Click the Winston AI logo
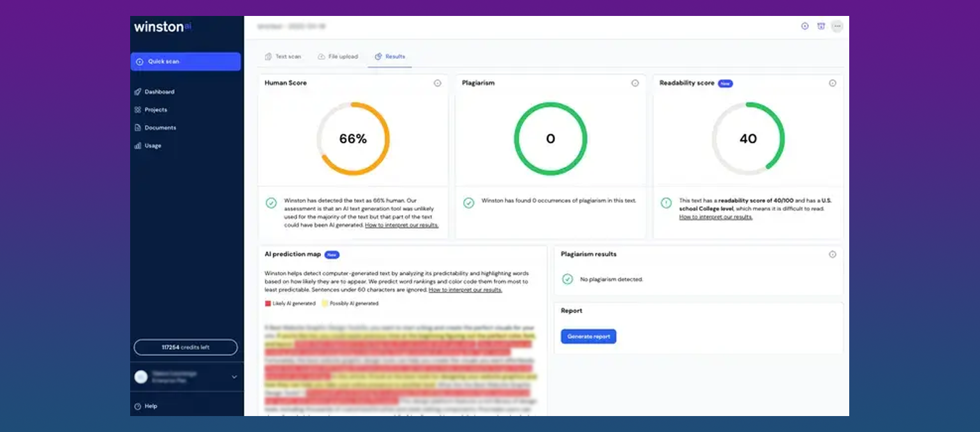The width and height of the screenshot is (980, 432). (162, 27)
